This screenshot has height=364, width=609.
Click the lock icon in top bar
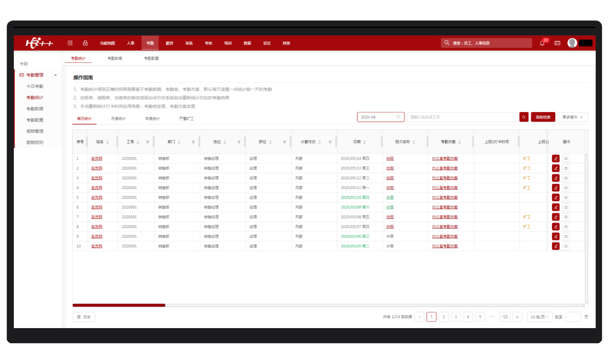coord(85,43)
